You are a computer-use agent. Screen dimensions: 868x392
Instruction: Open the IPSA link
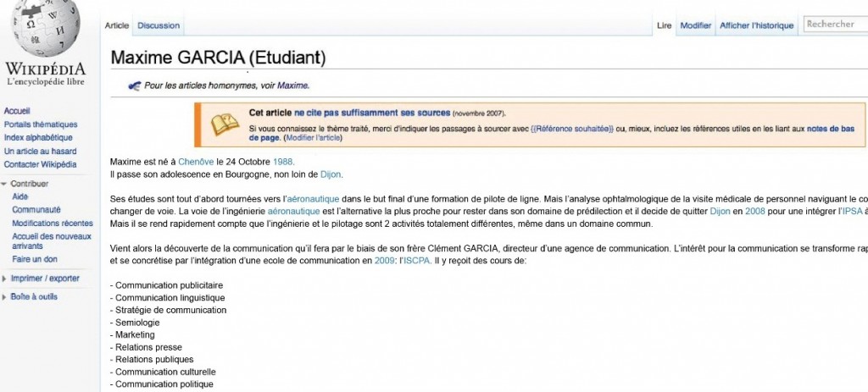[x=853, y=211]
